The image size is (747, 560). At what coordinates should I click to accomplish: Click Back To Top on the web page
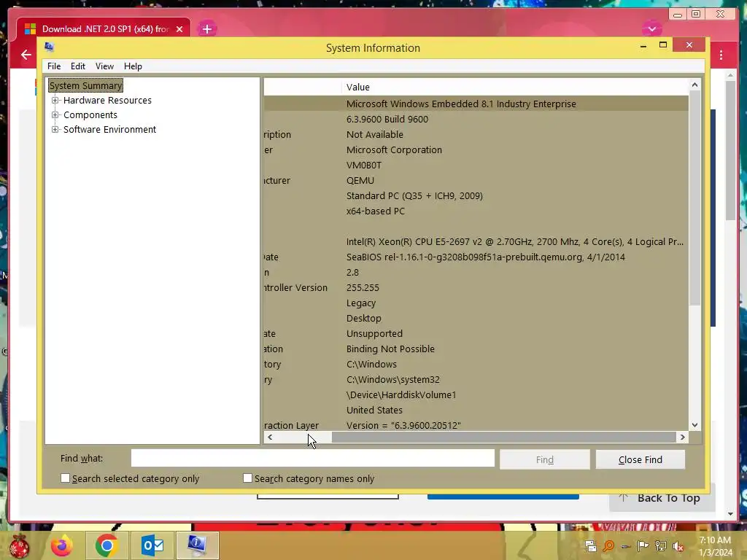662,498
